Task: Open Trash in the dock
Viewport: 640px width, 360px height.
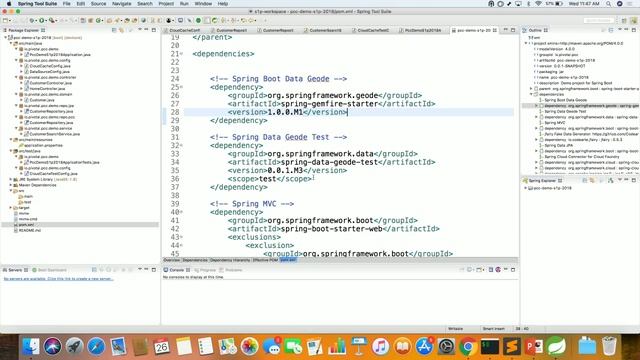Action: [x=609, y=347]
